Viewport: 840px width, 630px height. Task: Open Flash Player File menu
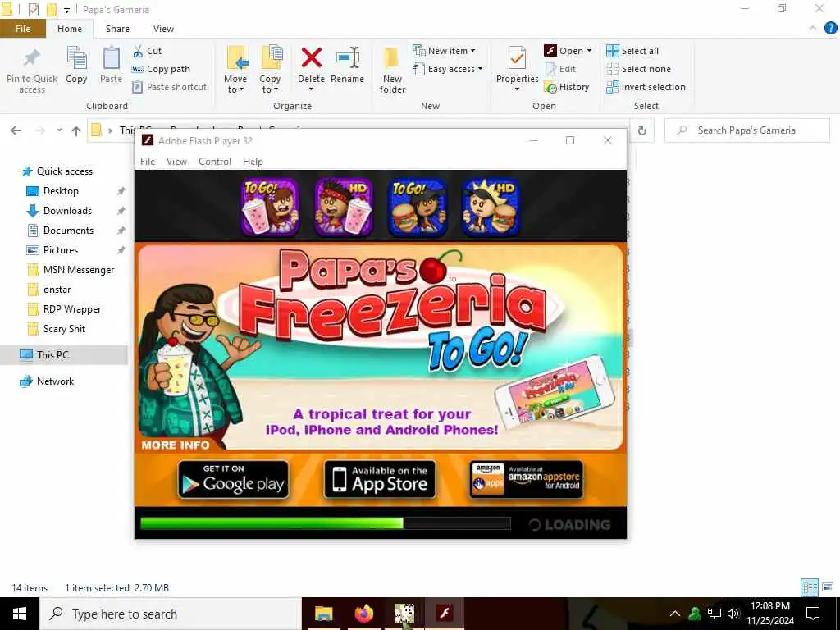pyautogui.click(x=148, y=162)
